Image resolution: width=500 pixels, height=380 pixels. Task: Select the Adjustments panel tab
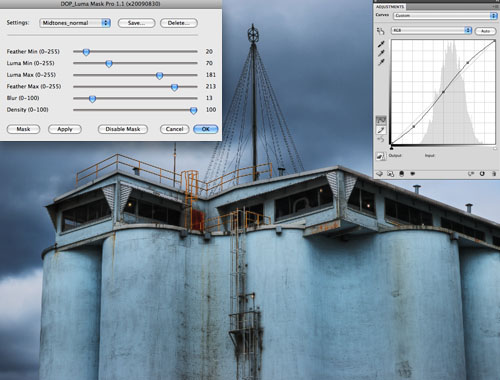click(x=390, y=7)
